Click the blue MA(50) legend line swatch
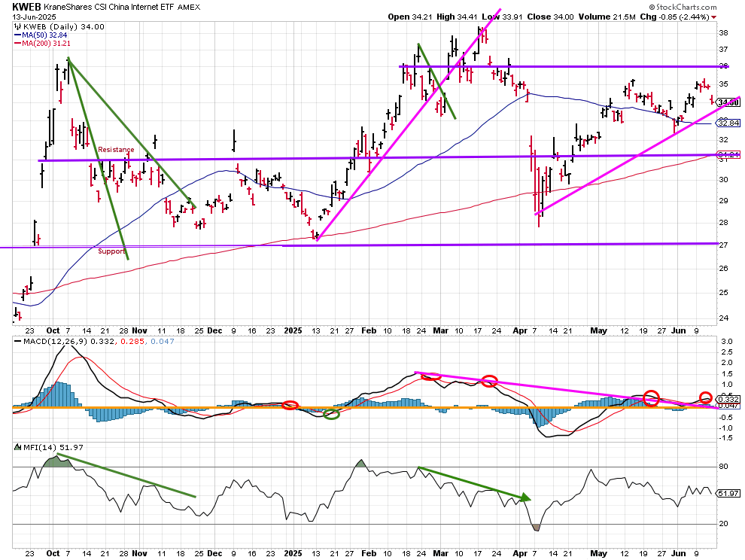 coord(17,35)
